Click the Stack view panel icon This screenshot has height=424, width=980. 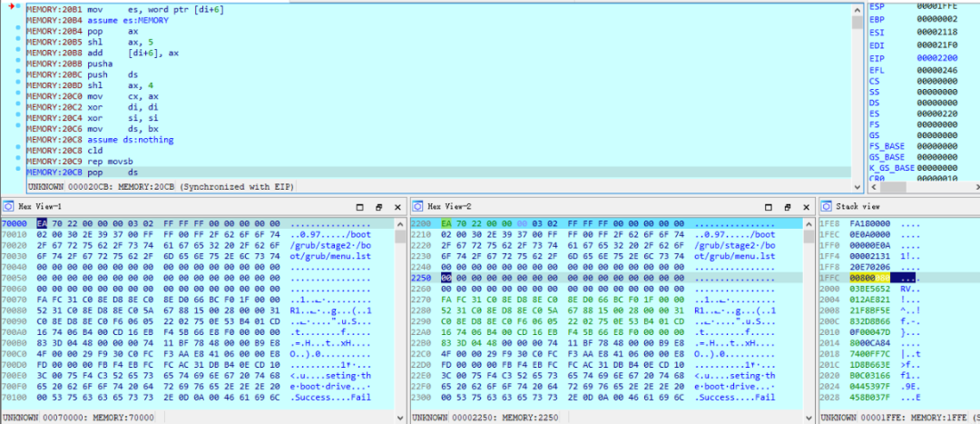click(x=828, y=206)
